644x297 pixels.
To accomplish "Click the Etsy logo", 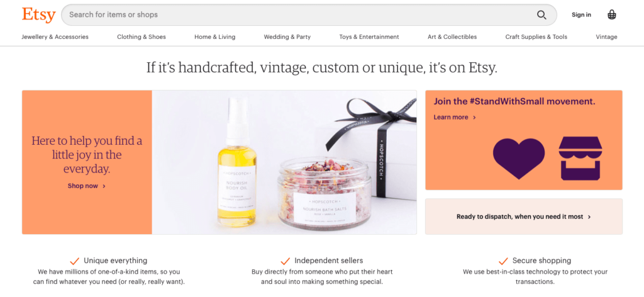I will pyautogui.click(x=38, y=15).
